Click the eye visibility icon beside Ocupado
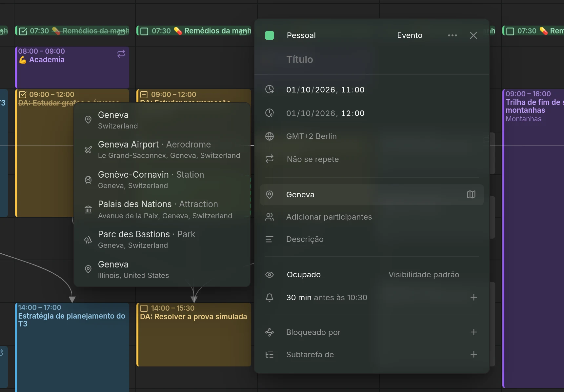Viewport: 564px width, 392px height. 270,275
